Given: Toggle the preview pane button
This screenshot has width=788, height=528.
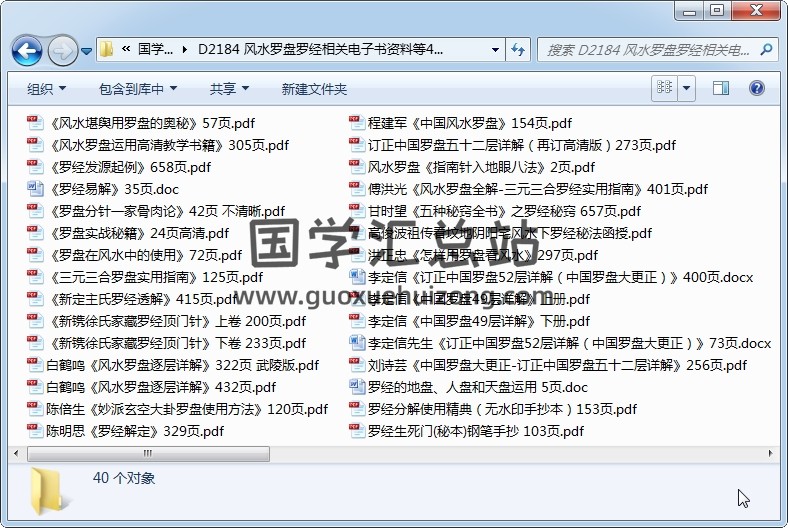Looking at the screenshot, I should point(721,88).
